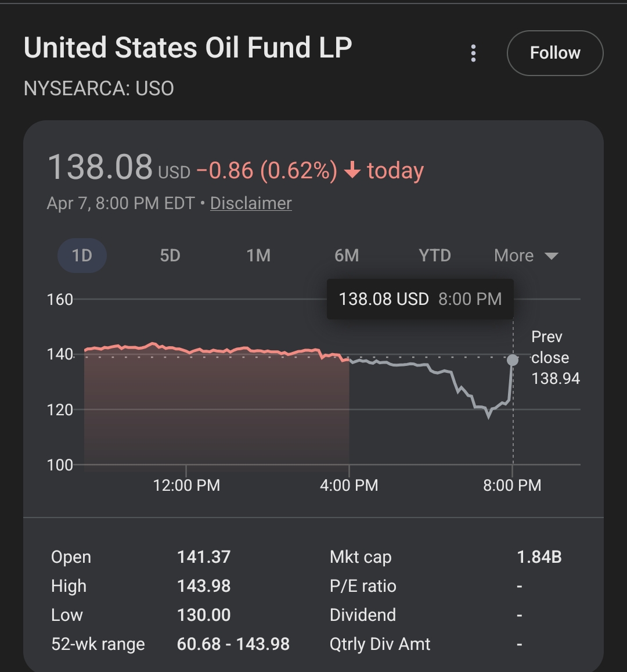Screen dimensions: 627x672
Task: Show the 6M chart range
Action: click(x=347, y=256)
